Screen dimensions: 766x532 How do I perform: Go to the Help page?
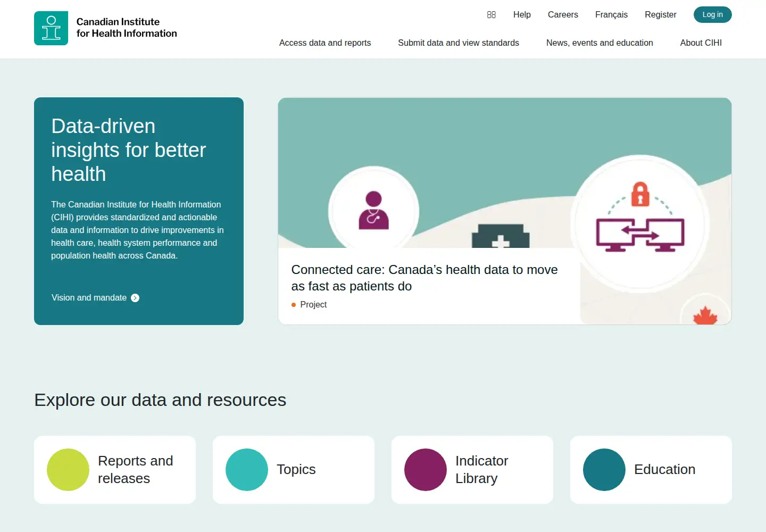tap(522, 15)
